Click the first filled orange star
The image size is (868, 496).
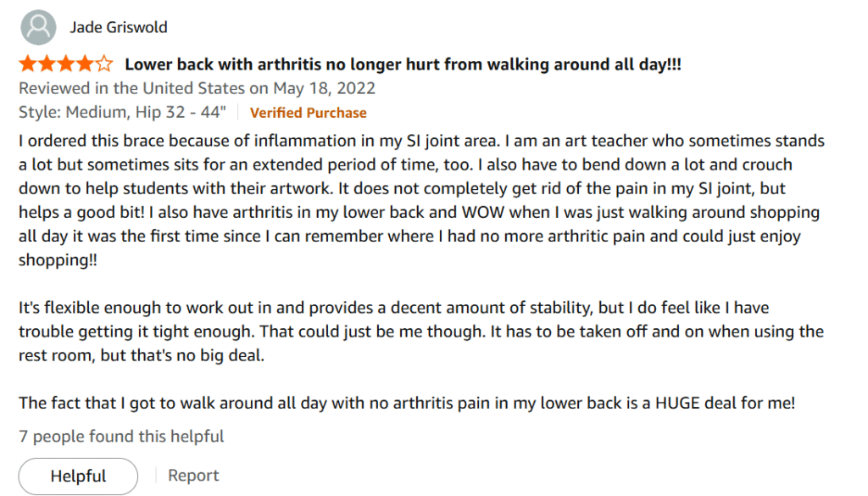click(x=28, y=64)
